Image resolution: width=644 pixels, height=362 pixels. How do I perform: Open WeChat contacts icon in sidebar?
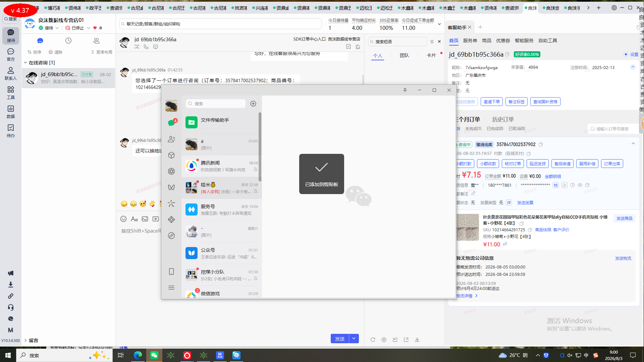171,139
